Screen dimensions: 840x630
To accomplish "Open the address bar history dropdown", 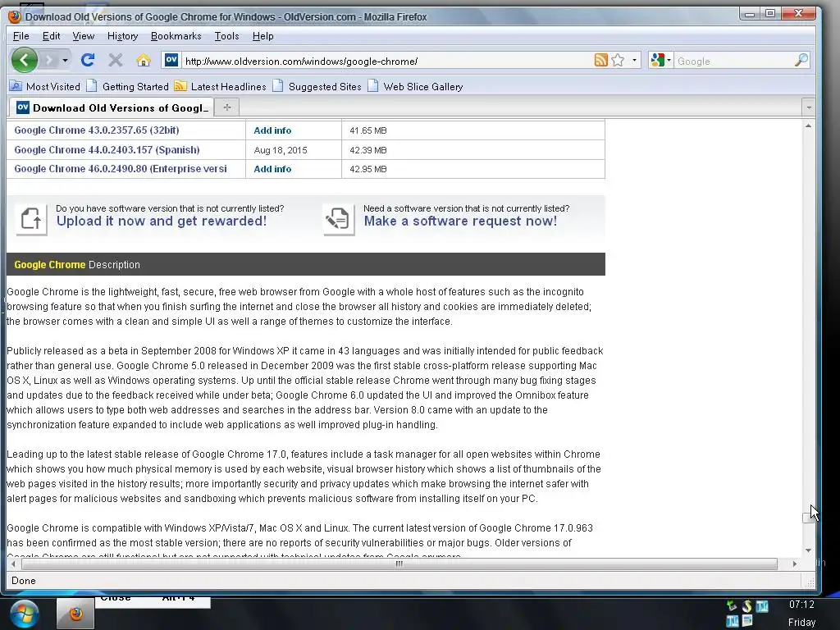I will click(x=634, y=60).
